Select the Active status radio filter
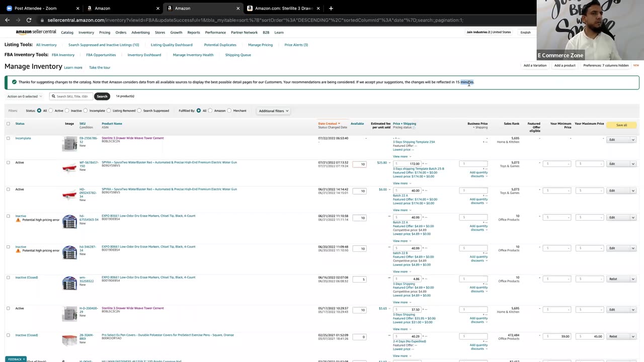 [x=51, y=111]
